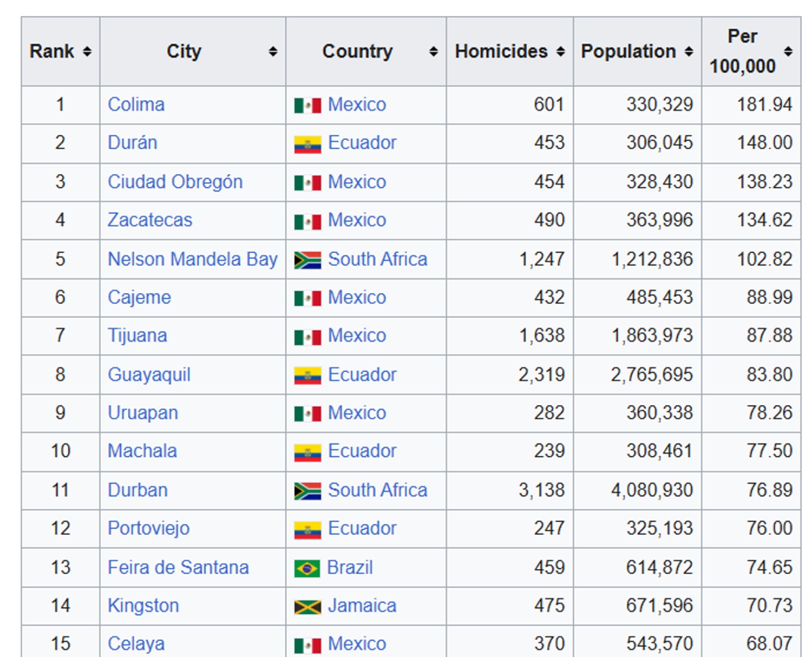Sort by Homicides using arrow icon
The height and width of the screenshot is (657, 812).
pyautogui.click(x=561, y=51)
